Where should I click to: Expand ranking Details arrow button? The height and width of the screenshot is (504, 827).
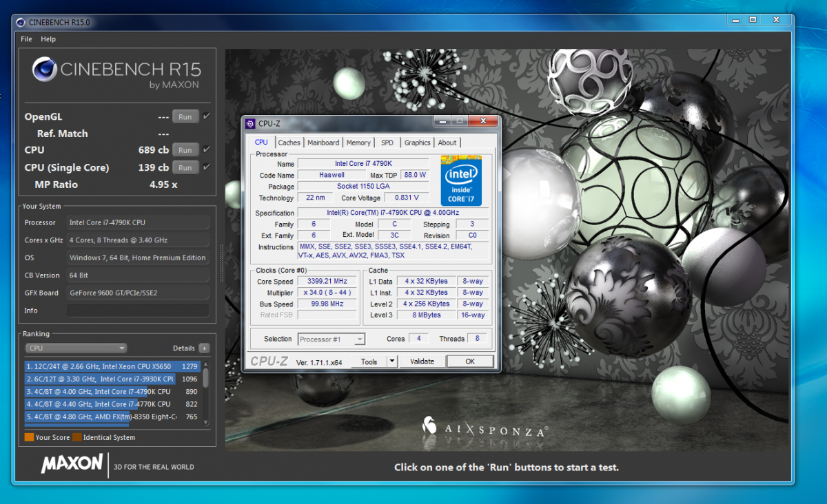pyautogui.click(x=204, y=348)
